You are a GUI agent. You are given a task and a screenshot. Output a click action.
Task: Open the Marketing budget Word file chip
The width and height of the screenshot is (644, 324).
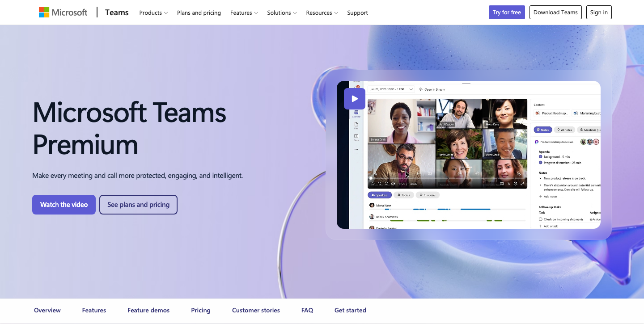pos(587,114)
